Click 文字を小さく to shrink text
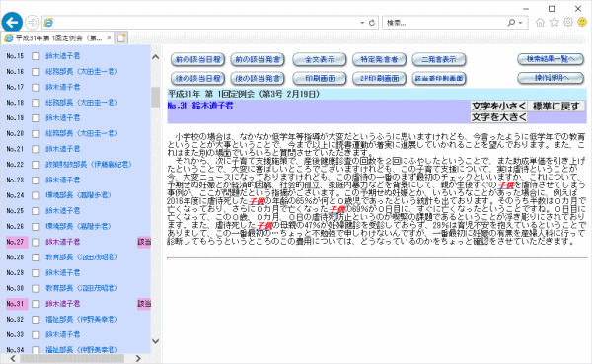This screenshot has height=364, width=592. click(x=498, y=107)
